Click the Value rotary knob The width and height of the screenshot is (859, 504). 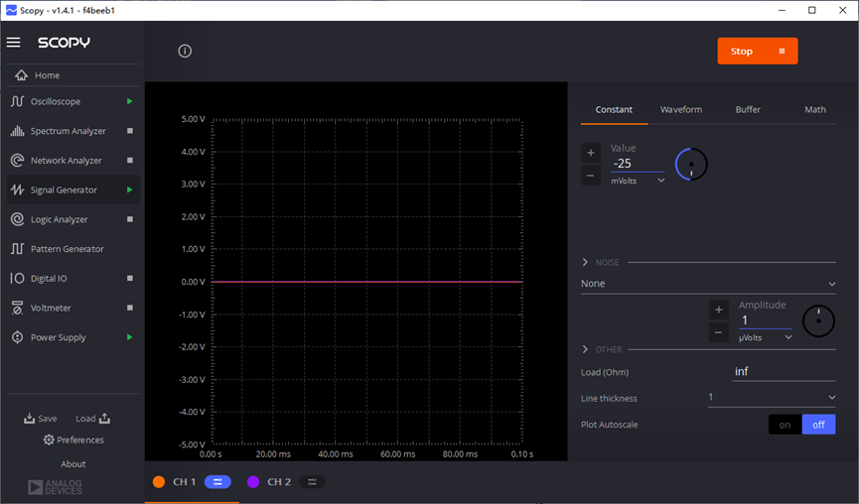click(691, 164)
